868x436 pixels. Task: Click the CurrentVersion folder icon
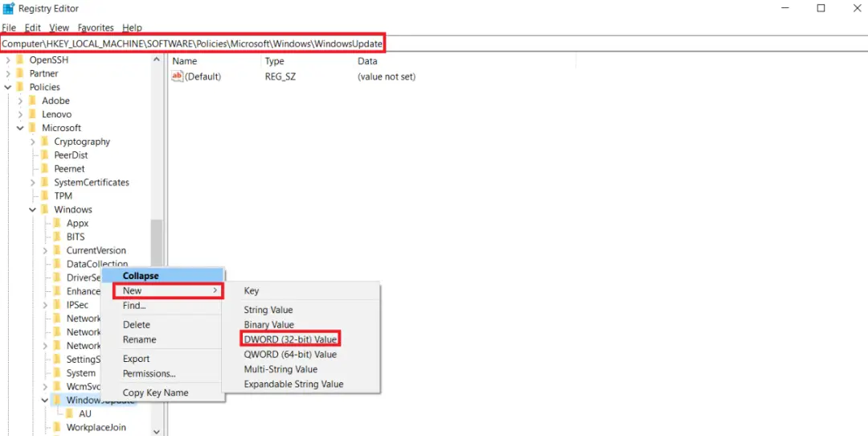tap(57, 250)
